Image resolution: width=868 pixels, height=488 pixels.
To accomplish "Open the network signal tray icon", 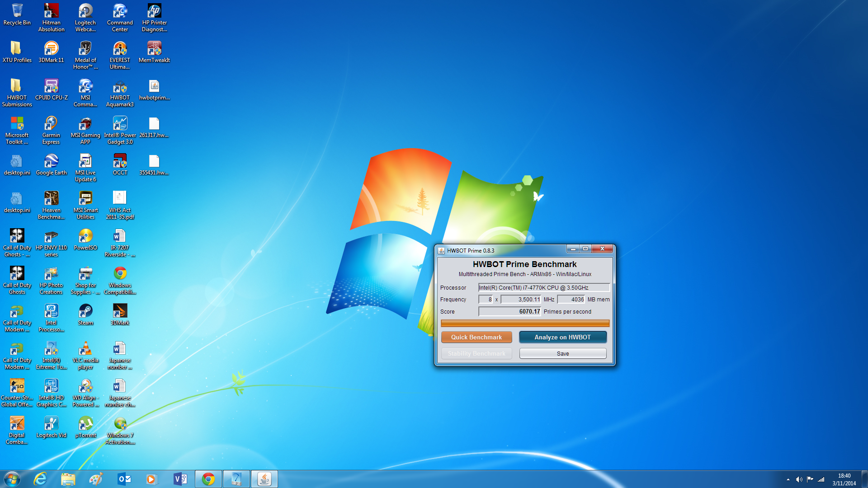I will 821,479.
